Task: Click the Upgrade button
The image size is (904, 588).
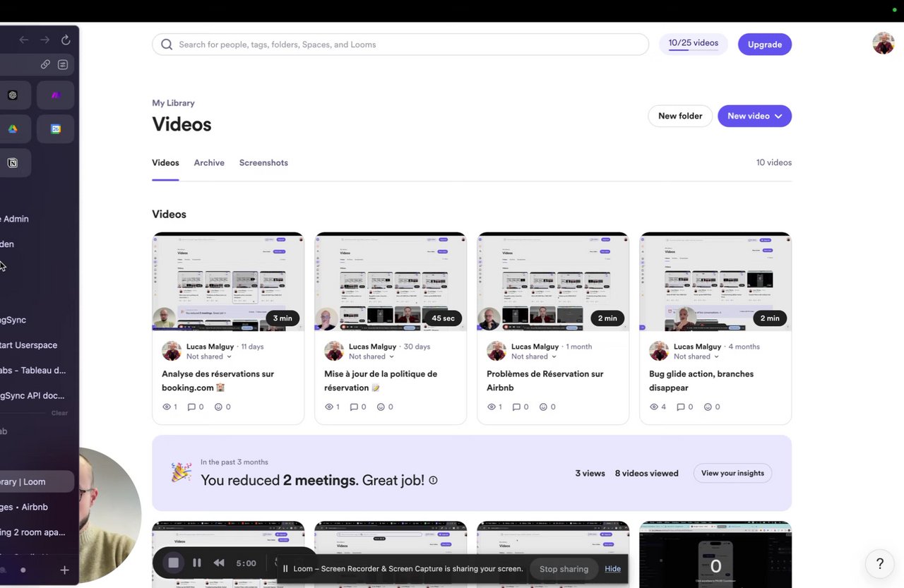Action: click(x=765, y=44)
